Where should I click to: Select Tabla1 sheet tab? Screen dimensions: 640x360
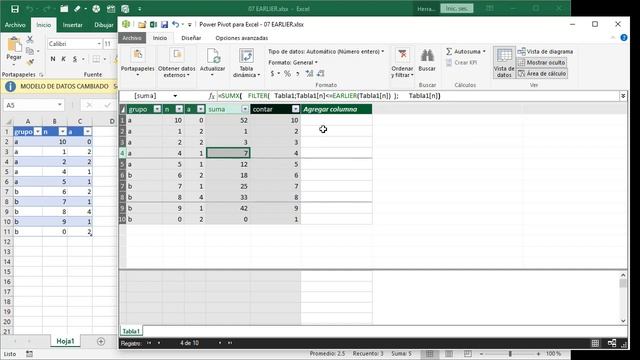131,331
